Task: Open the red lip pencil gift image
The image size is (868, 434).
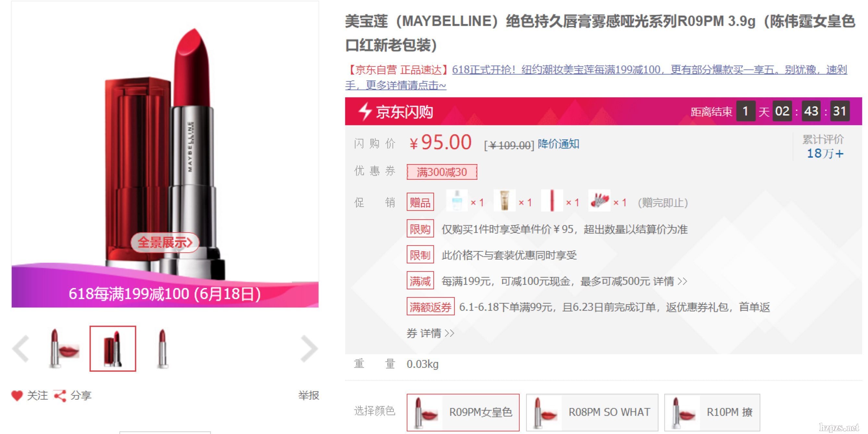Action: [x=552, y=201]
